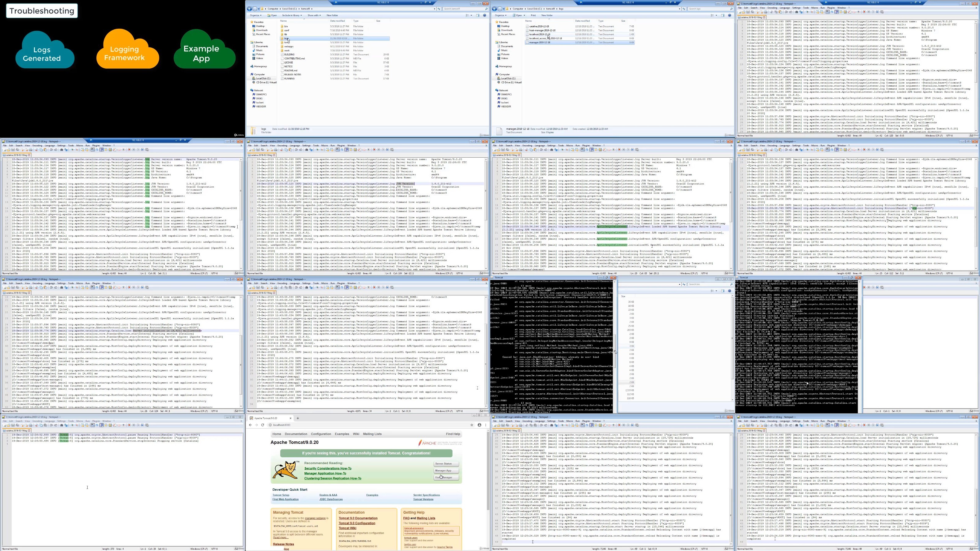This screenshot has height=551, width=980.
Task: Click the Manager App button
Action: click(x=446, y=470)
